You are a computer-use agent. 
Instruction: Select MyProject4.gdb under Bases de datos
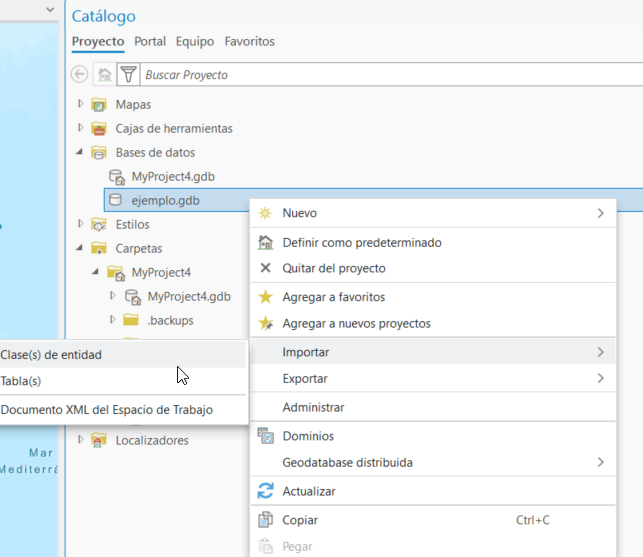click(x=173, y=176)
